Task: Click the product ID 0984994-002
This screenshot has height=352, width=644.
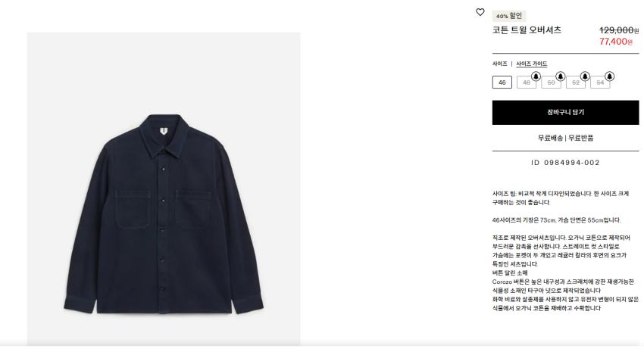Action: pyautogui.click(x=565, y=163)
